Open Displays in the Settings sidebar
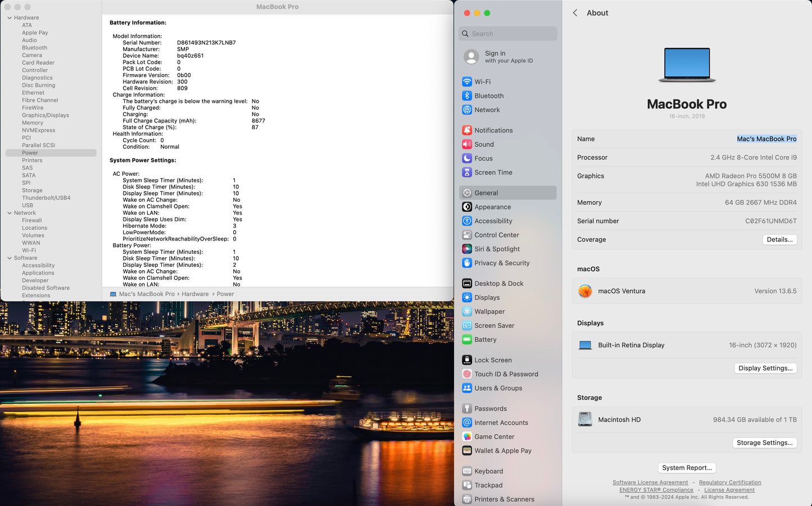This screenshot has width=812, height=506. point(487,298)
